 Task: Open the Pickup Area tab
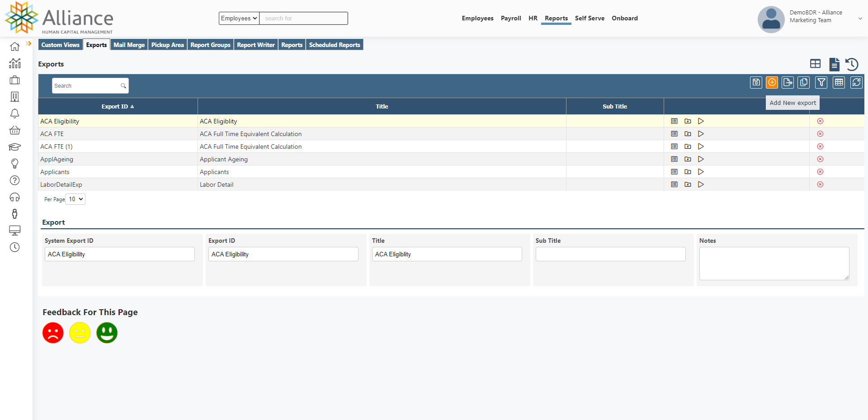point(168,45)
